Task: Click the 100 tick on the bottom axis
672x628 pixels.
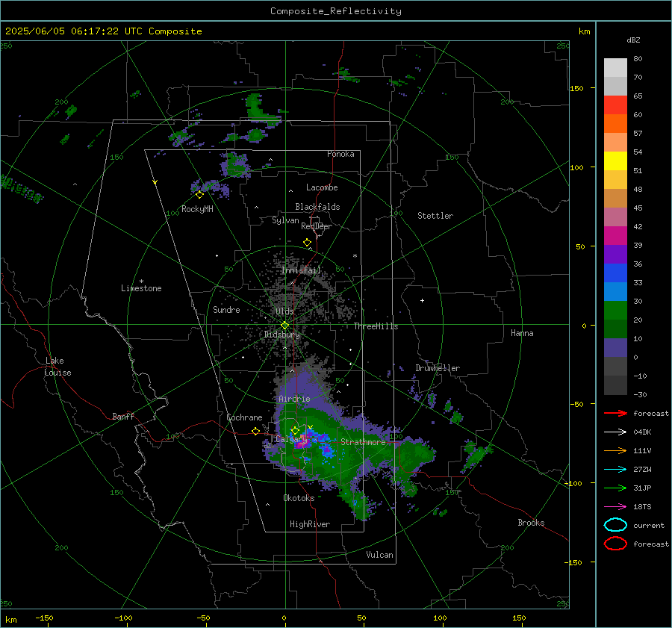Action: [x=440, y=618]
